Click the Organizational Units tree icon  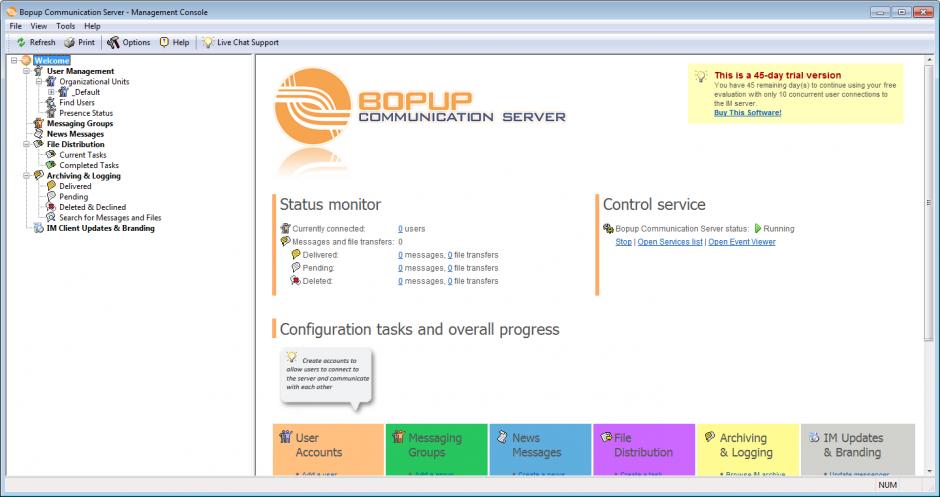point(51,82)
